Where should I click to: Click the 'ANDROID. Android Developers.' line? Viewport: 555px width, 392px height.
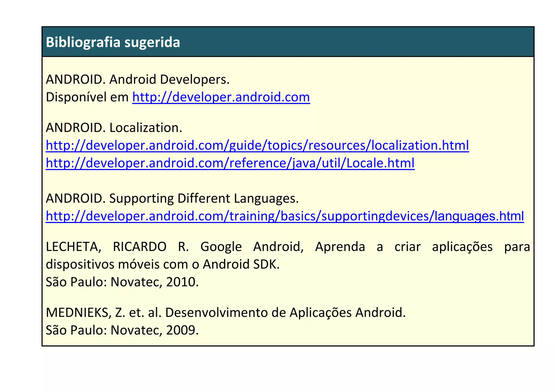(138, 80)
